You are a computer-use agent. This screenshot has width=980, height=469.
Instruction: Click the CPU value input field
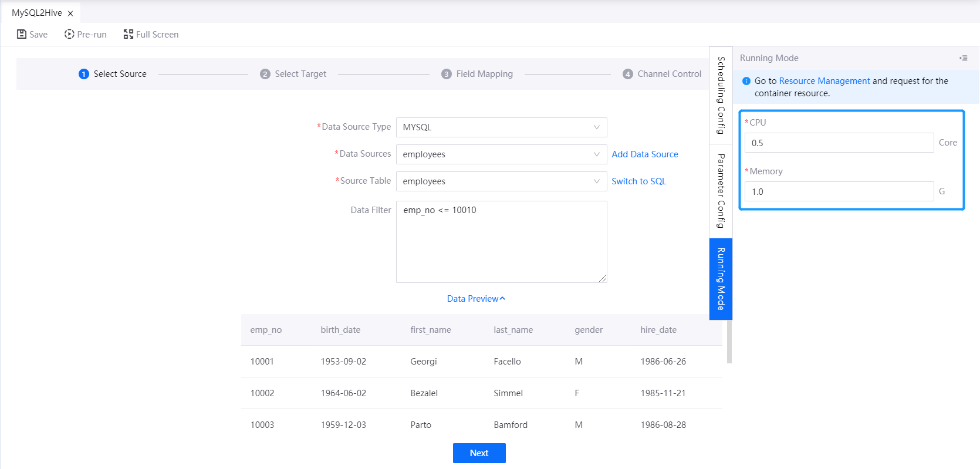(839, 143)
